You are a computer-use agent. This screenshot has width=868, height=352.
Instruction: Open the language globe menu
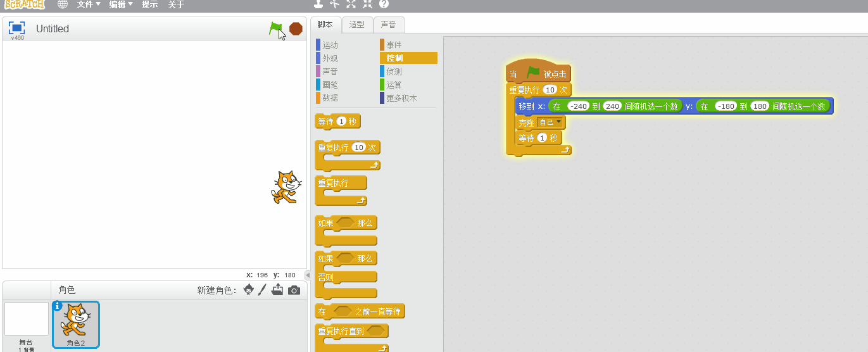click(62, 4)
